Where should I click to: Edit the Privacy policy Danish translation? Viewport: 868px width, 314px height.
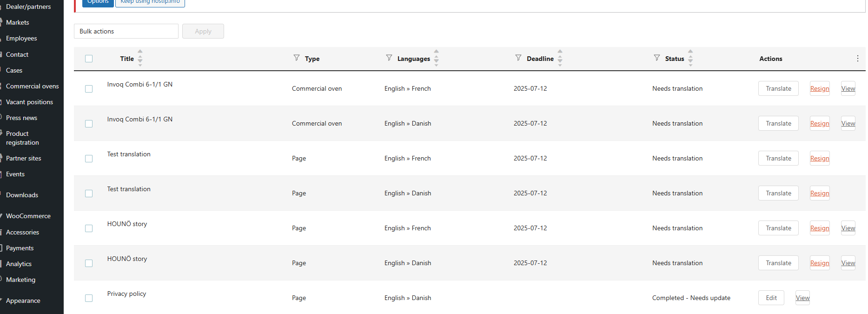click(771, 298)
